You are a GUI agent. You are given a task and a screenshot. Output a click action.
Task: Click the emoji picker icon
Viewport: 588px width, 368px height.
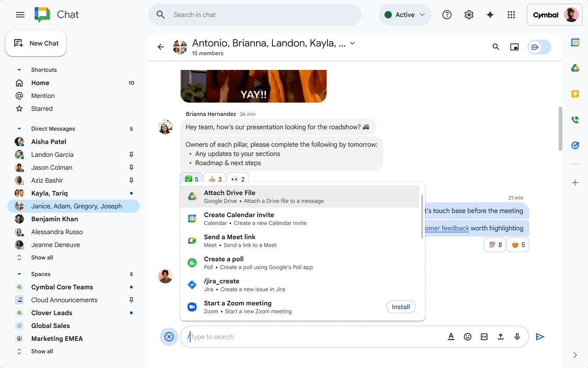point(468,337)
